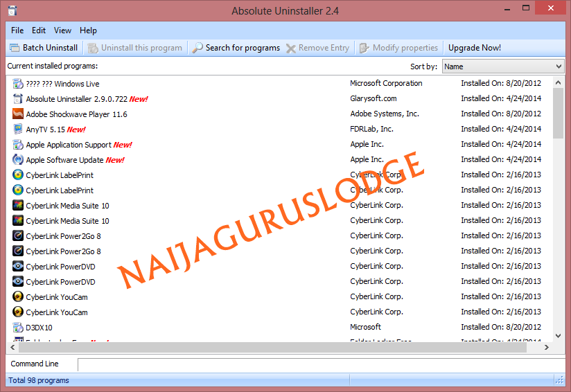Click Total 98 programs status text
The width and height of the screenshot is (571, 392).
[x=39, y=380]
